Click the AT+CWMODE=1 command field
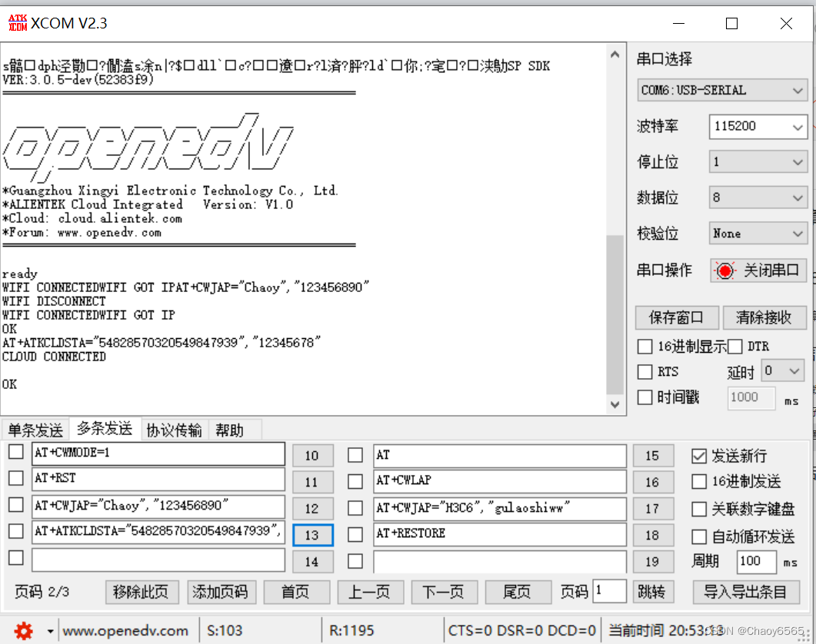The image size is (816, 644). [x=158, y=453]
